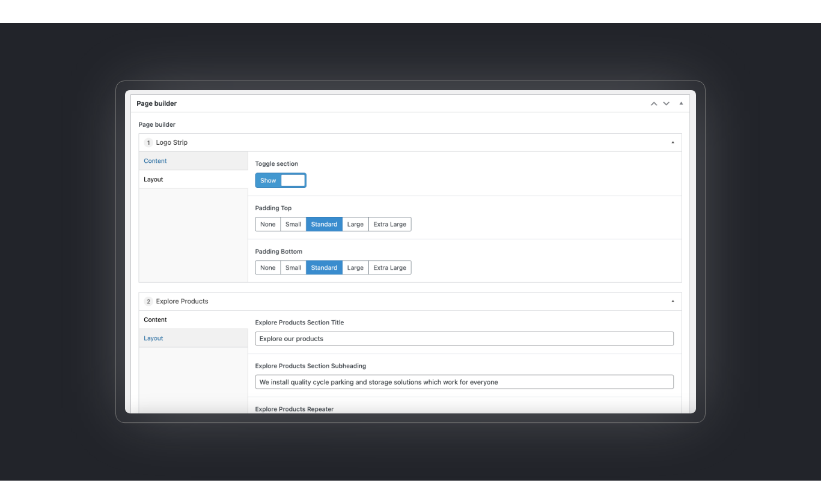The width and height of the screenshot is (821, 504).
Task: Open Content tab in Explore Products
Action: click(x=193, y=320)
